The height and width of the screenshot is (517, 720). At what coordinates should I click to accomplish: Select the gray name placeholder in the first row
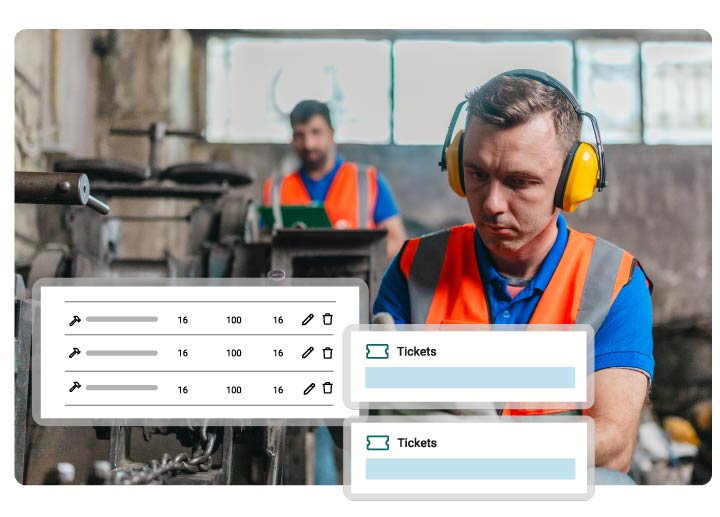click(122, 319)
